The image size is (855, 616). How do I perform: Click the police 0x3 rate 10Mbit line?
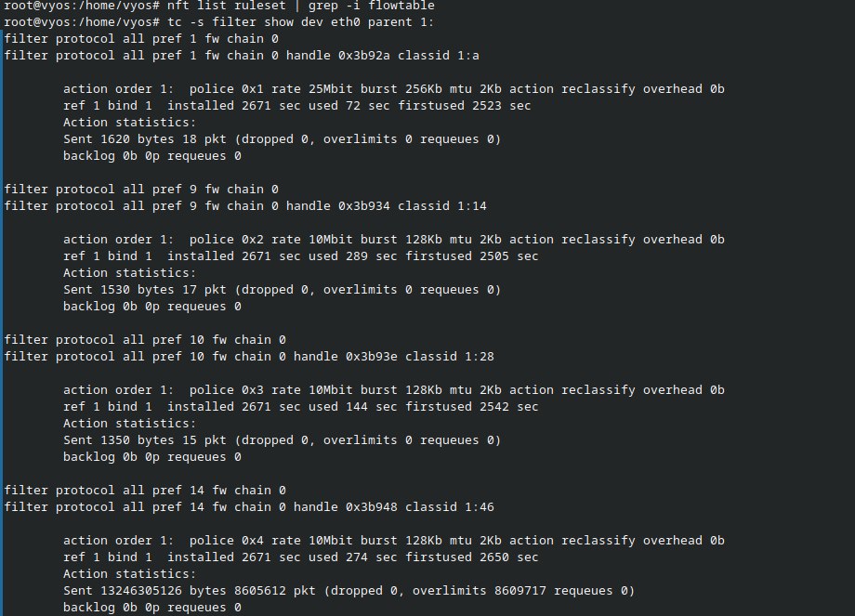point(393,390)
